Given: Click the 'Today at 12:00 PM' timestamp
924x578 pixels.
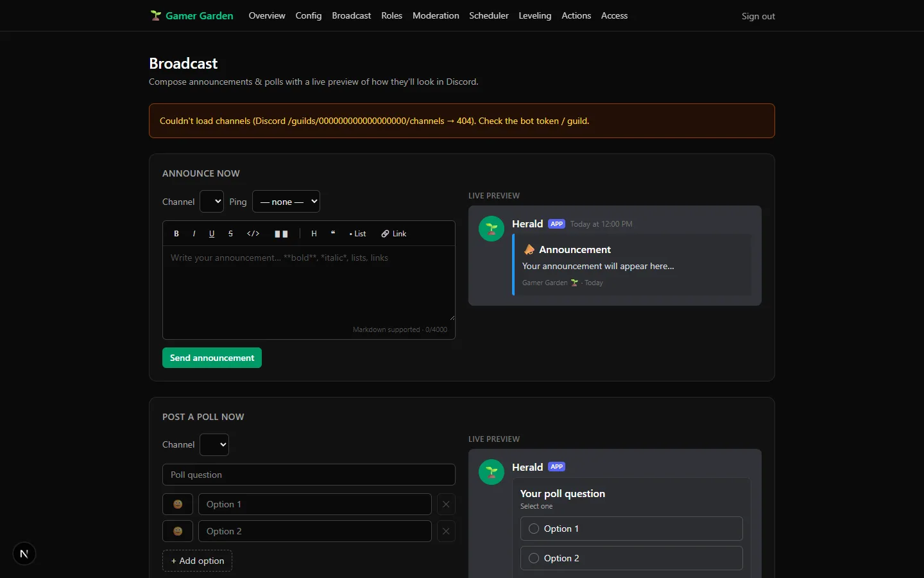Looking at the screenshot, I should point(601,224).
